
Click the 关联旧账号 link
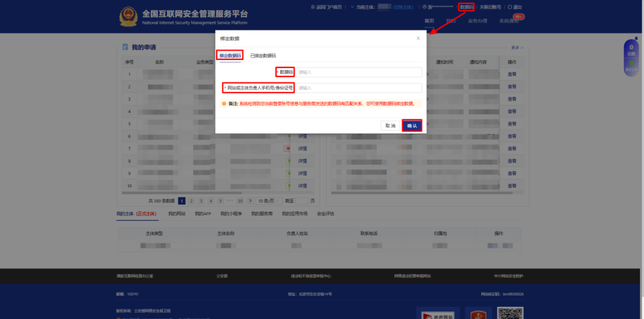tap(490, 7)
